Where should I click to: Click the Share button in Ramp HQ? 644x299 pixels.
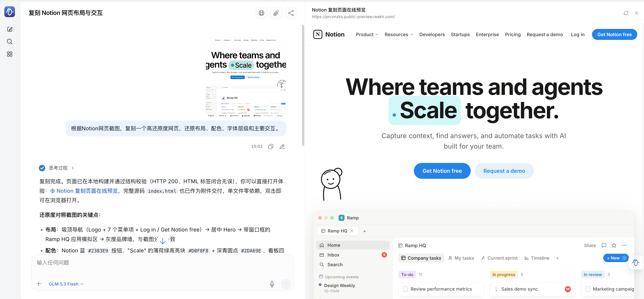tap(590, 245)
